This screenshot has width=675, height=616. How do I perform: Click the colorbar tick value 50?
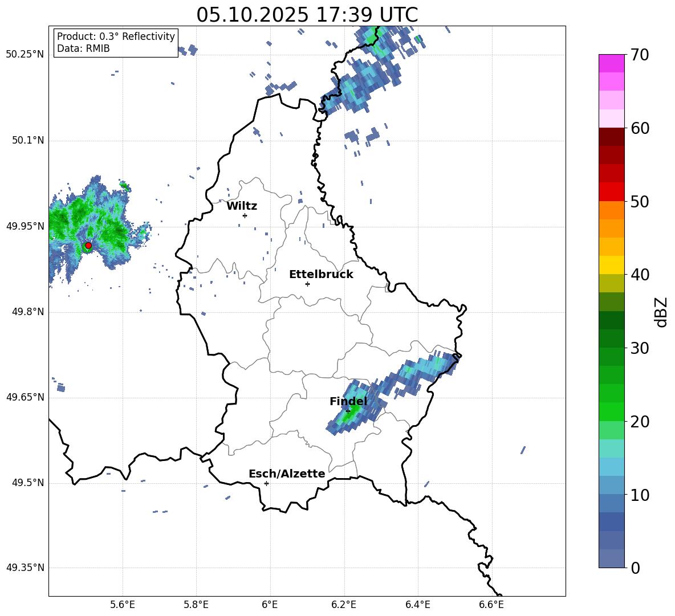click(x=640, y=202)
